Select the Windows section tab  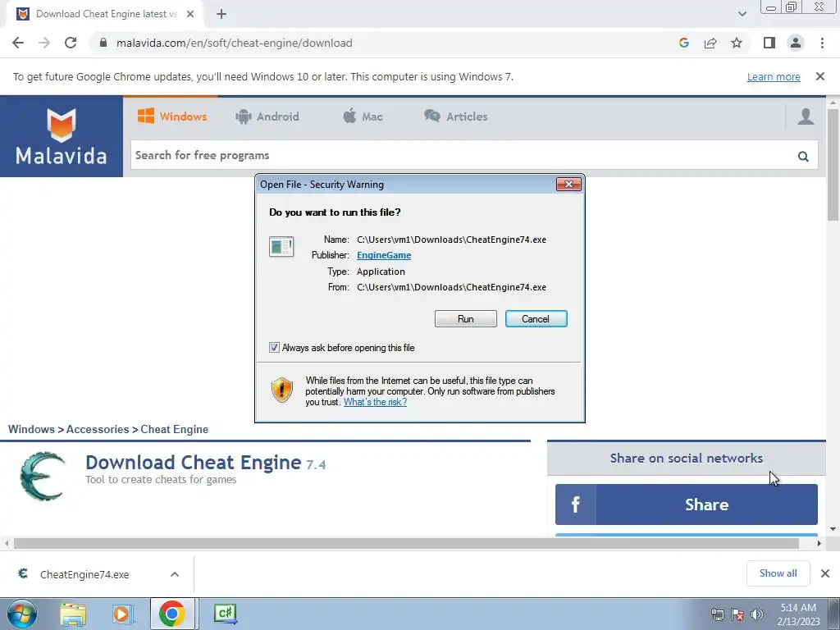[x=172, y=116]
